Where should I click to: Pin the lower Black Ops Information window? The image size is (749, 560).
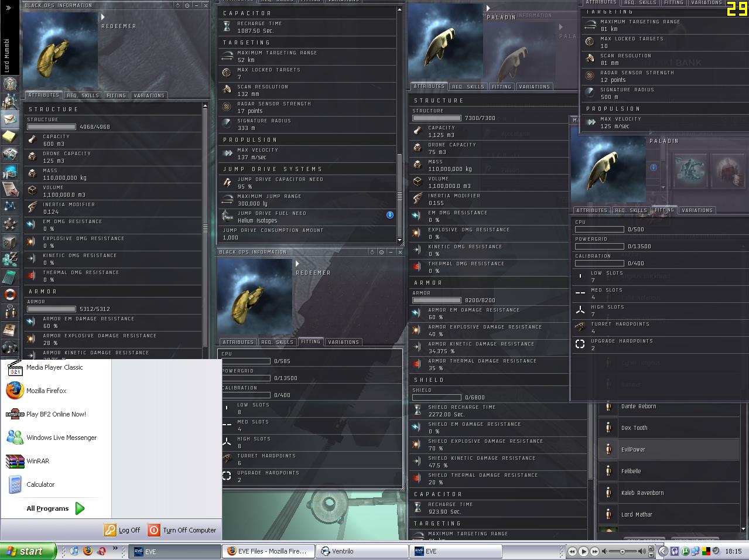(x=381, y=252)
